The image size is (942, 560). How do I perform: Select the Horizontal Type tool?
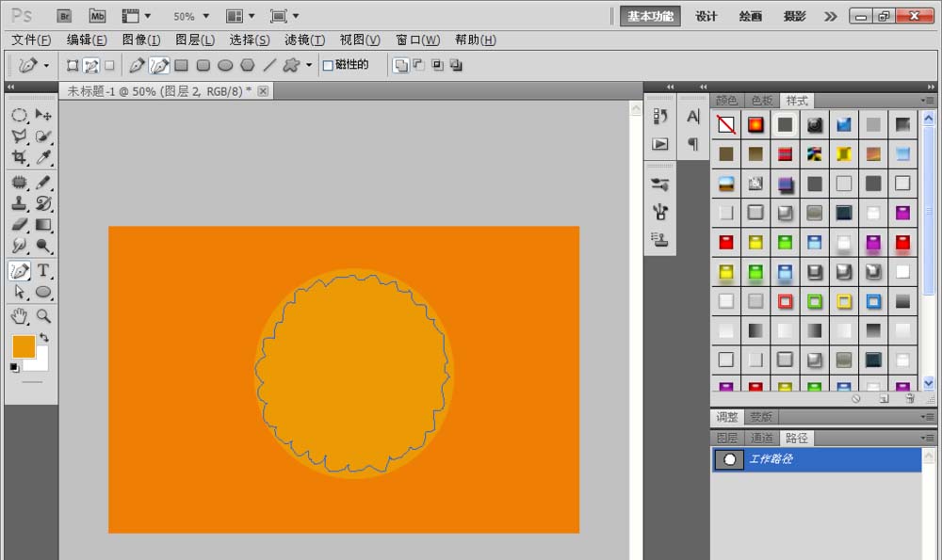click(x=43, y=271)
